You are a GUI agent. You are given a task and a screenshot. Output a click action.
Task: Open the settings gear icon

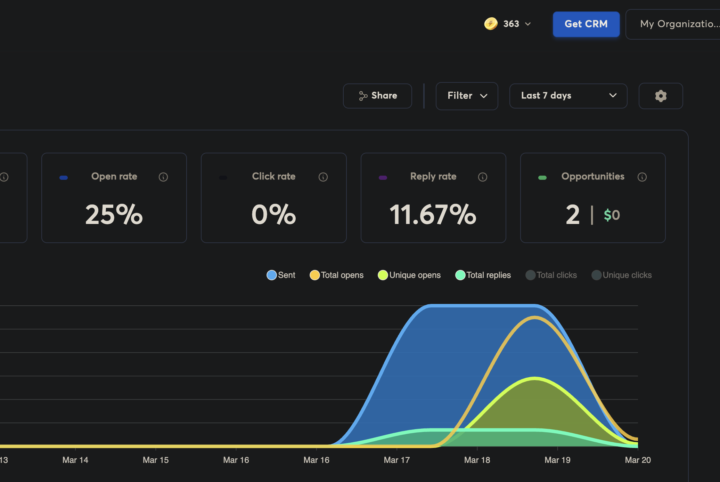(660, 96)
